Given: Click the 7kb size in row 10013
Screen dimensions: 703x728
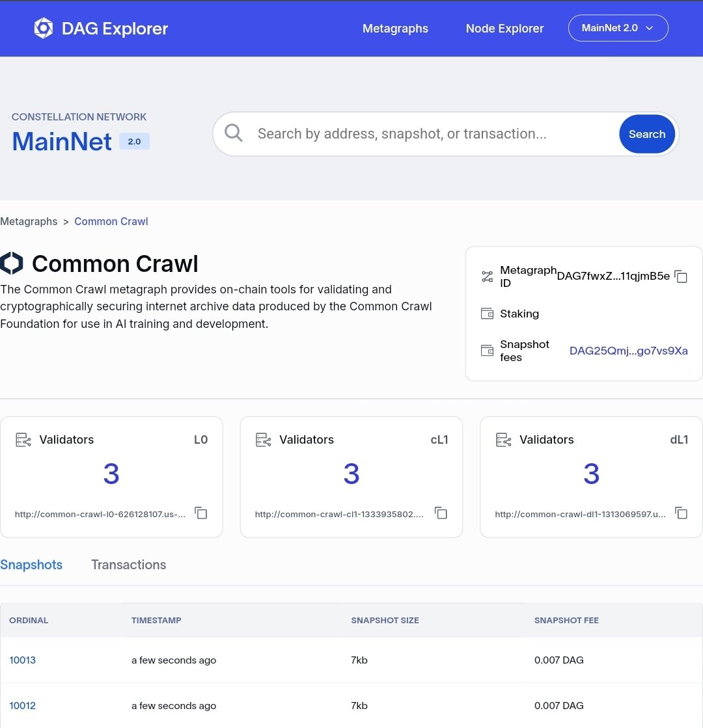Looking at the screenshot, I should click(359, 660).
